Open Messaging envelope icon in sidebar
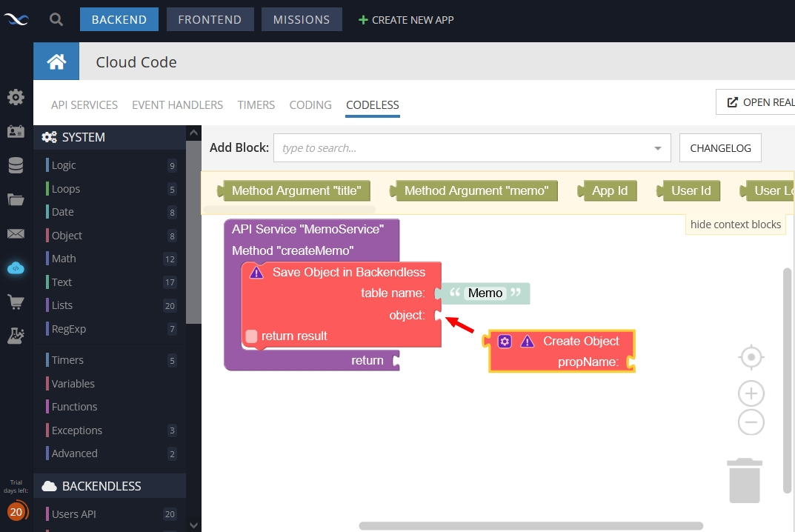This screenshot has width=795, height=532. [16, 233]
